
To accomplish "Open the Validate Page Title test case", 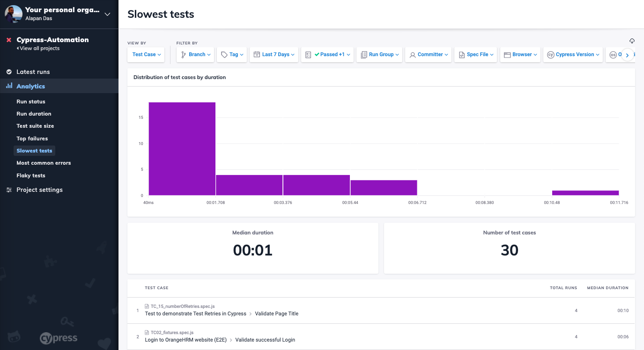I will click(277, 314).
